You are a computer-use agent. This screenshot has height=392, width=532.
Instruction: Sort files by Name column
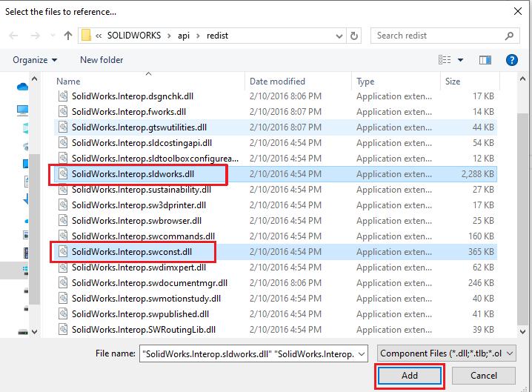click(x=68, y=82)
